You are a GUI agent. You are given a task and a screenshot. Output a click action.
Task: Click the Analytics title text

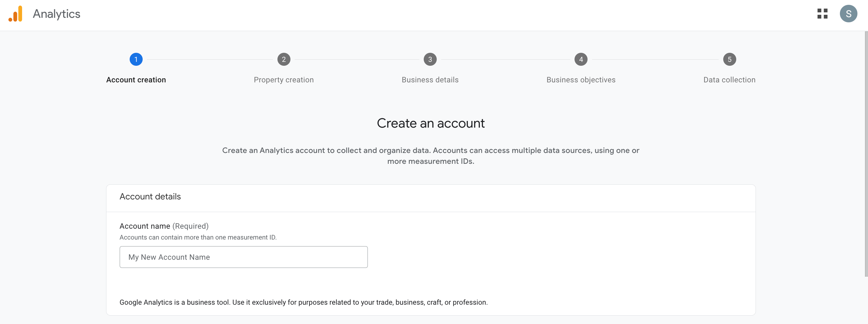tap(57, 14)
